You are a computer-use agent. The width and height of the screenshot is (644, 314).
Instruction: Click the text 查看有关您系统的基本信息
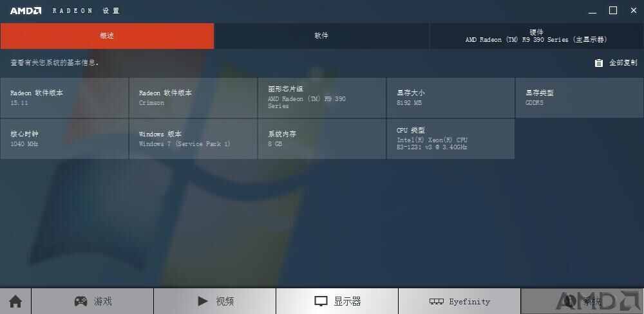pos(54,63)
